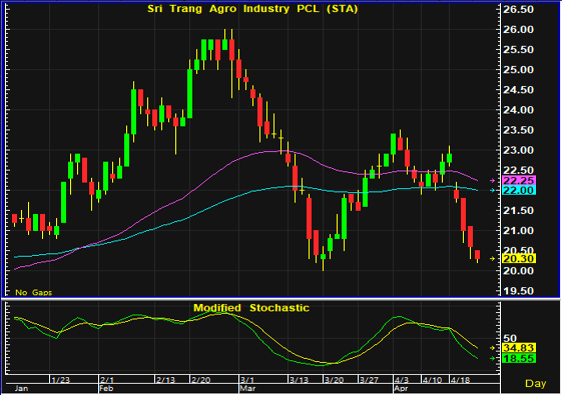Viewport: 562px width, 395px height.
Task: Click the 21.00 price axis label
Action: point(518,230)
